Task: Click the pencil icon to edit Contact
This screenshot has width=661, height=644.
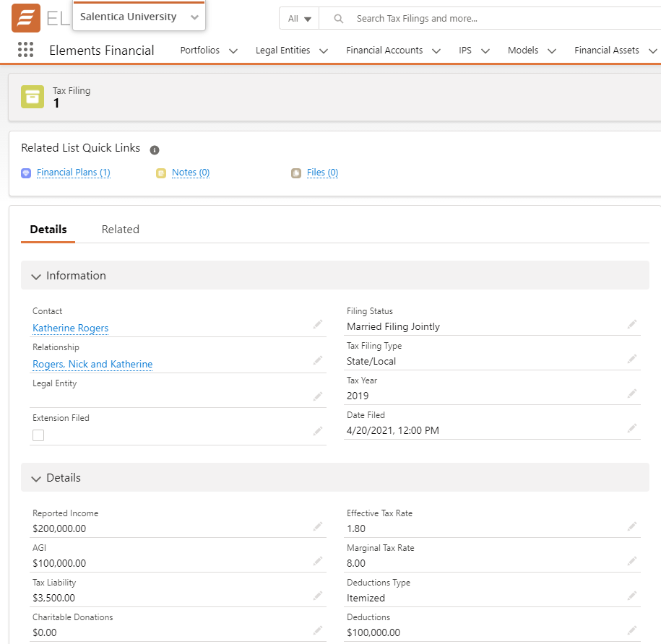Action: point(317,325)
